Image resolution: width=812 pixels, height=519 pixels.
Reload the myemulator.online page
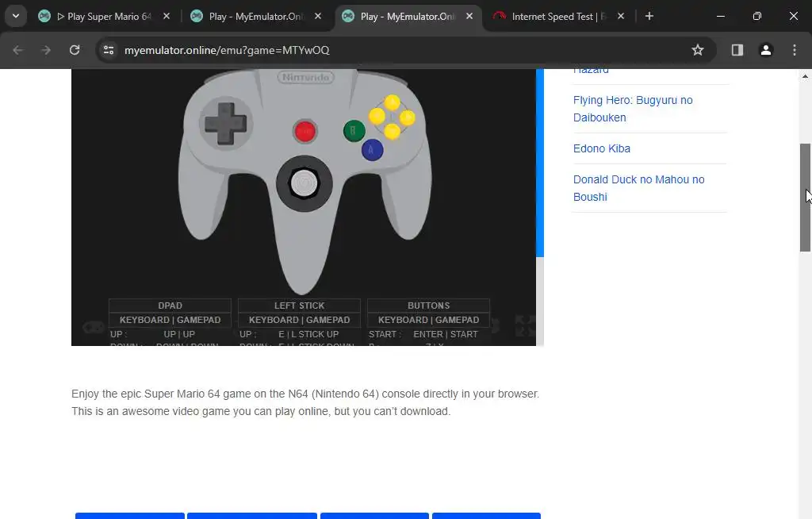click(75, 50)
